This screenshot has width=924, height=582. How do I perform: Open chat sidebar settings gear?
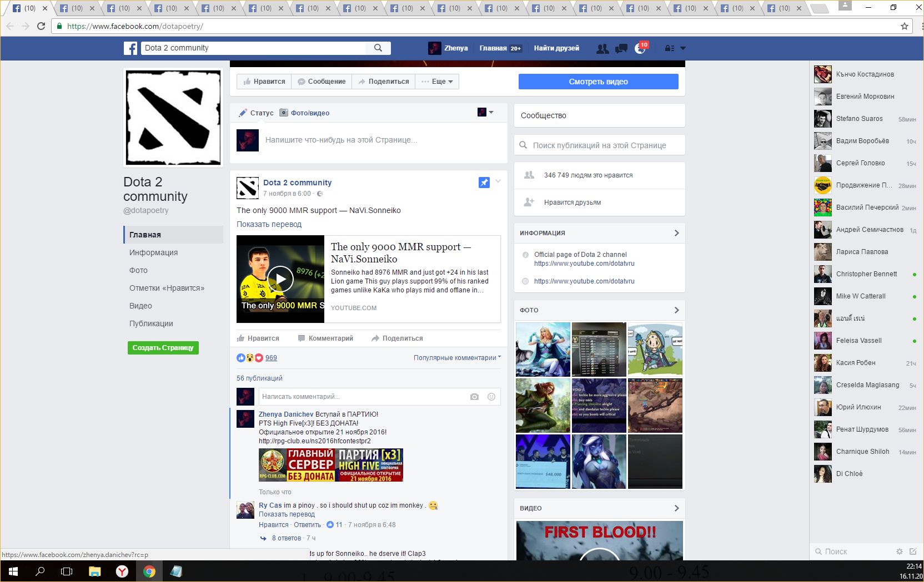point(899,551)
